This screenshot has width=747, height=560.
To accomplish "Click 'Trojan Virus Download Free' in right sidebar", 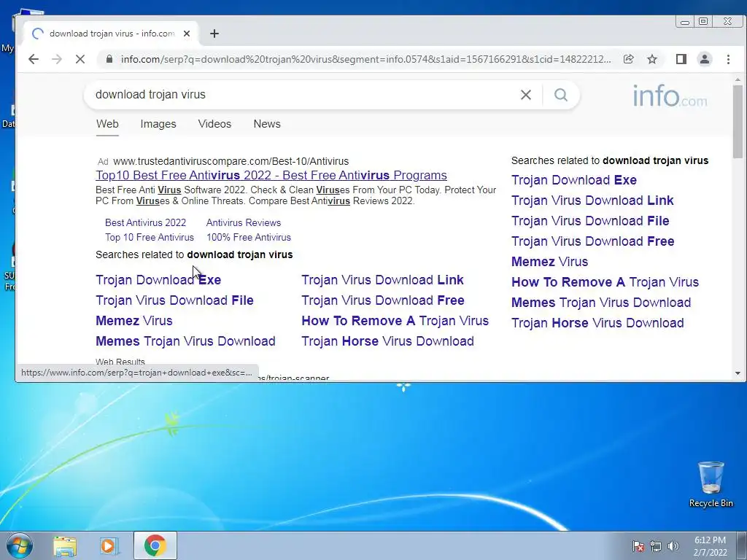I will pos(592,241).
